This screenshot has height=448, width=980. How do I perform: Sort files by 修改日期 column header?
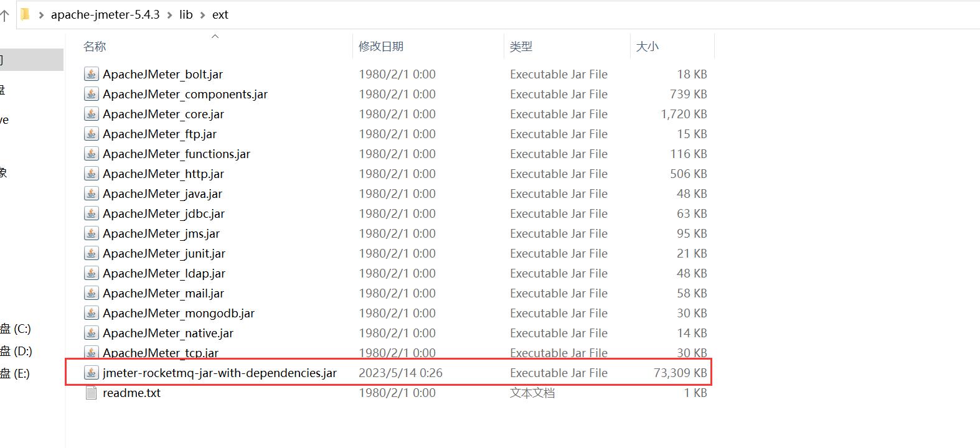tap(381, 47)
